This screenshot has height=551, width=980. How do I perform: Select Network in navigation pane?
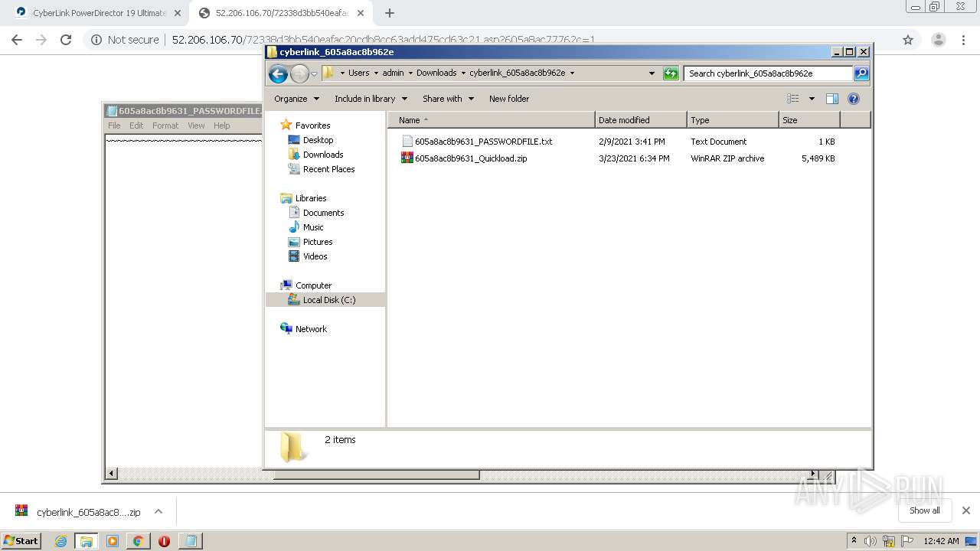pyautogui.click(x=311, y=329)
